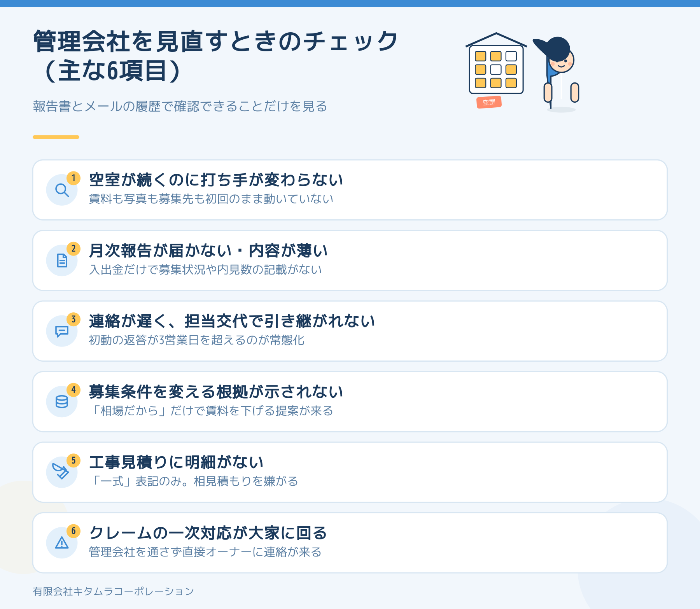700x609 pixels.
Task: Click the chat bubble icon beside 連絡が遅く
Action: point(62,331)
